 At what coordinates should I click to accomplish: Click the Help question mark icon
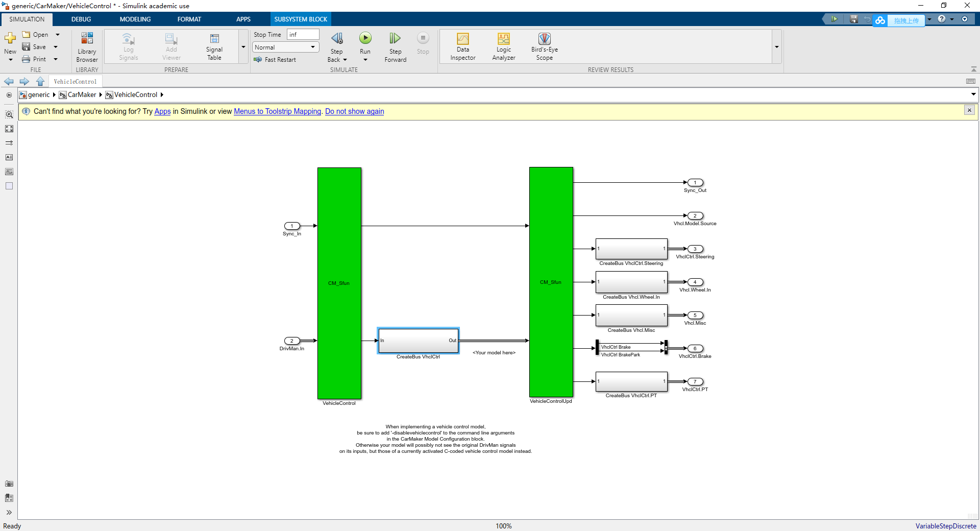(942, 19)
